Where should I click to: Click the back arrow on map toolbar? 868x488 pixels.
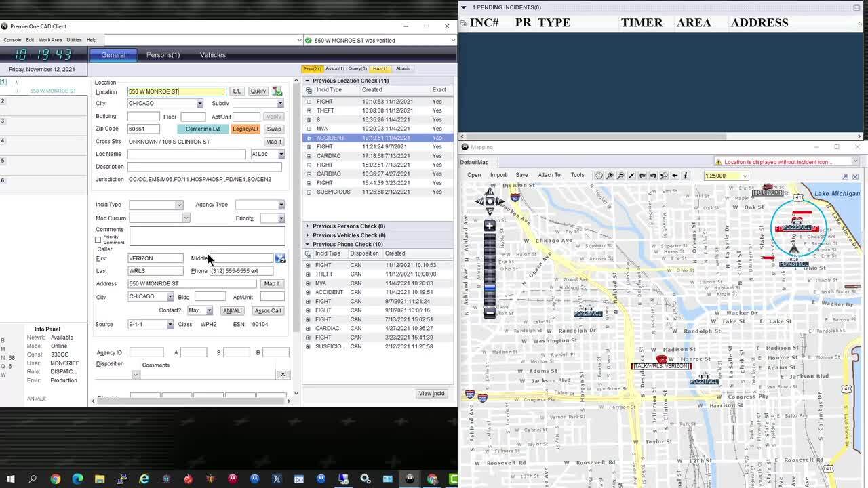675,176
